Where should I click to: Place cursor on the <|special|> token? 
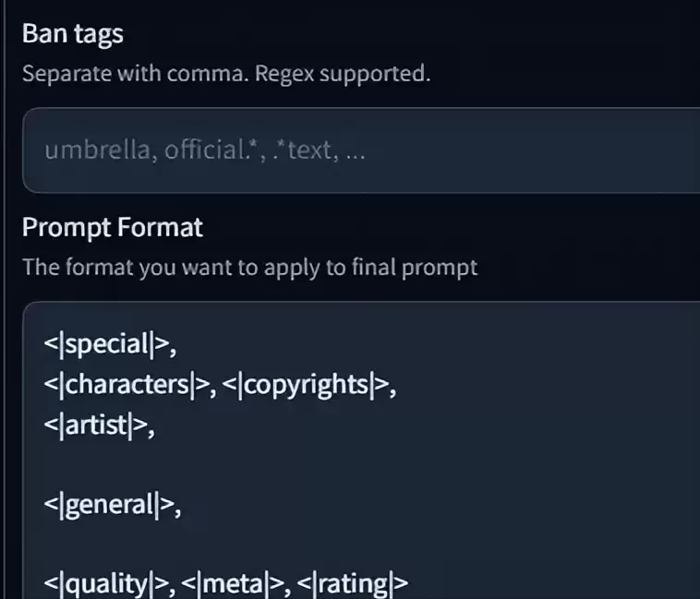point(108,345)
